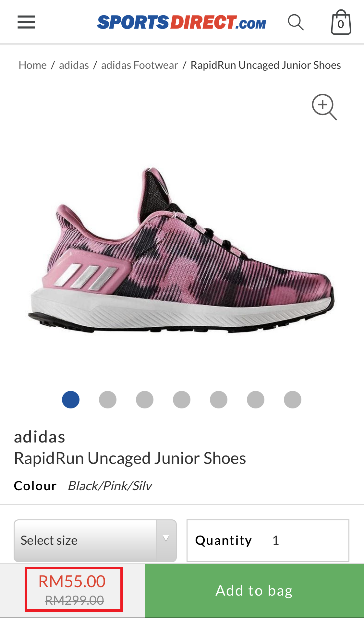Image resolution: width=364 pixels, height=618 pixels.
Task: Edit the Quantity field
Action: pos(268,540)
